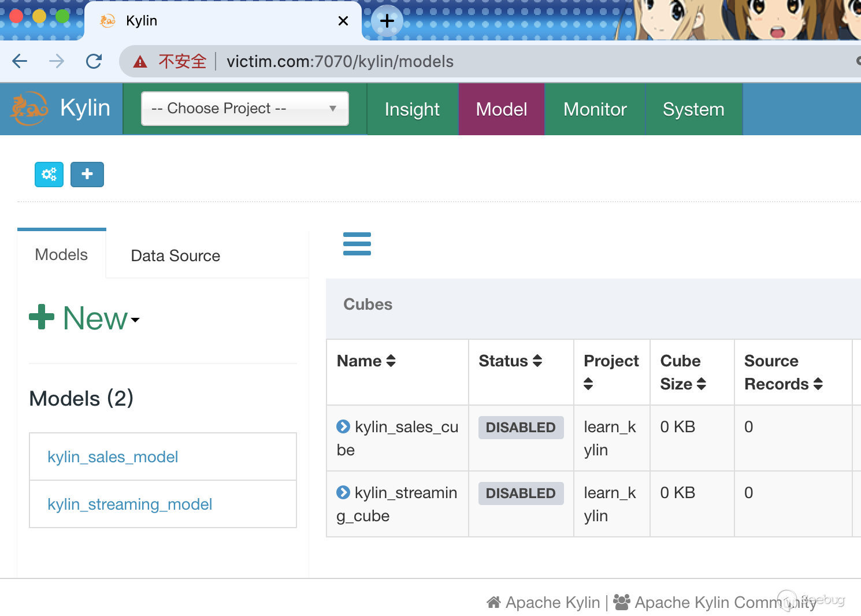861x616 pixels.
Task: Open a new browser tab
Action: point(387,21)
